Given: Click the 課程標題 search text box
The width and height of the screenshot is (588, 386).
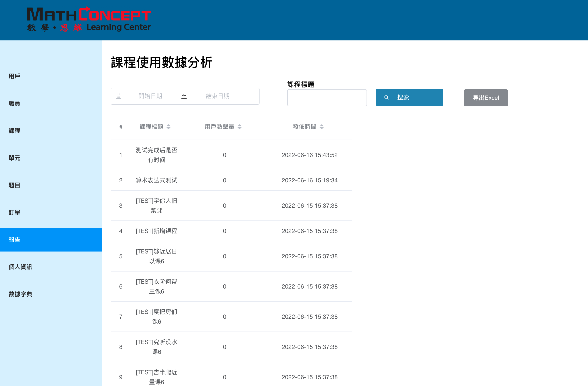Looking at the screenshot, I should coord(327,98).
